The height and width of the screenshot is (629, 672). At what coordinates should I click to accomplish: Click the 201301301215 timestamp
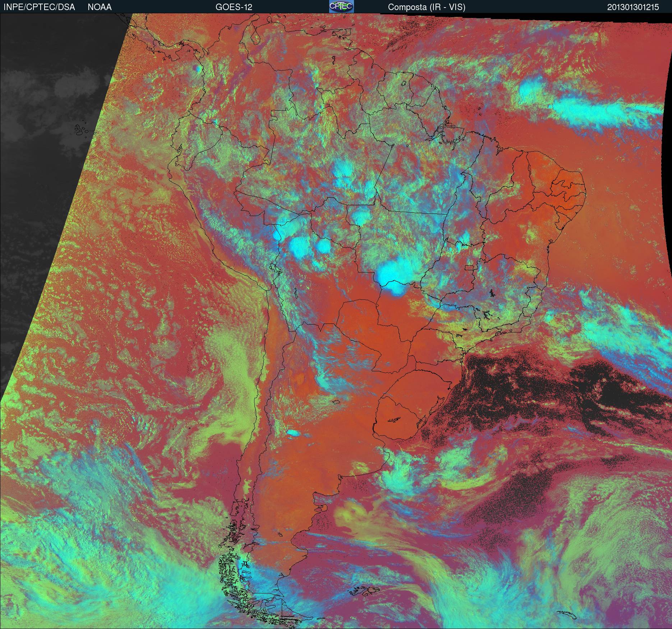pos(633,7)
